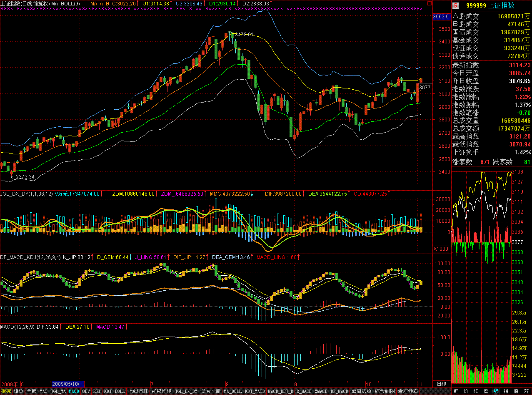Image resolution: width=532 pixels, height=395 pixels.
Task: Click the 3478.01 high price annotation
Action: [244, 35]
